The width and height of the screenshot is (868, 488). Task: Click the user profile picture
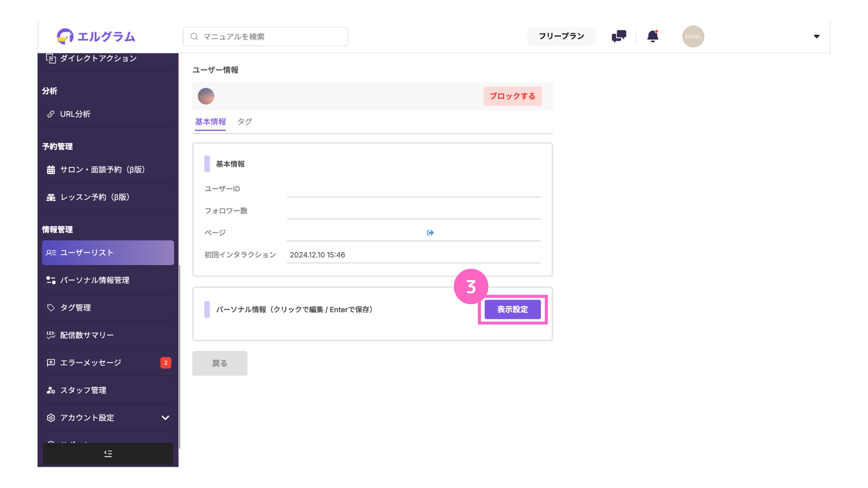coord(206,96)
